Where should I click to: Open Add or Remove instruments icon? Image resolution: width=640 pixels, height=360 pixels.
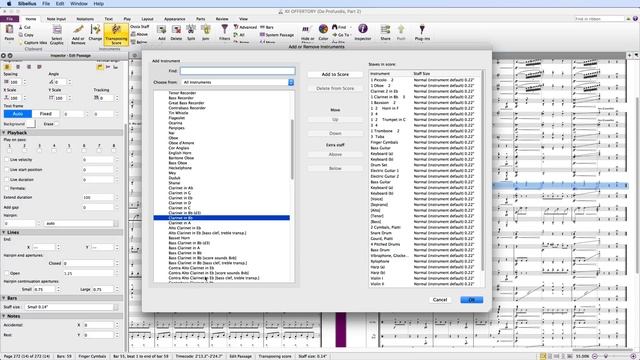[78, 30]
